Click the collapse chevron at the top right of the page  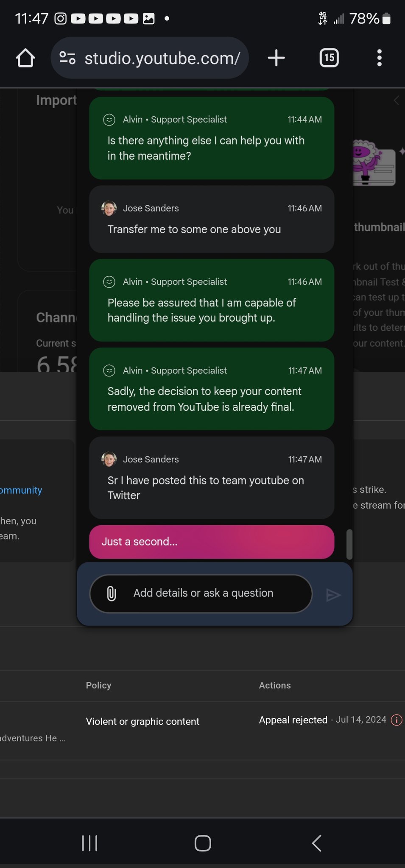click(397, 100)
